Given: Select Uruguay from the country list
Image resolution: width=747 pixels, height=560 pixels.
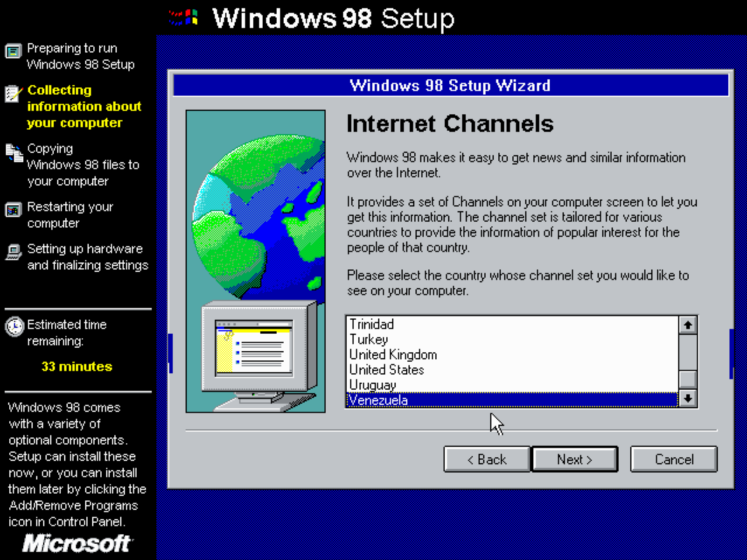Looking at the screenshot, I should (x=371, y=384).
